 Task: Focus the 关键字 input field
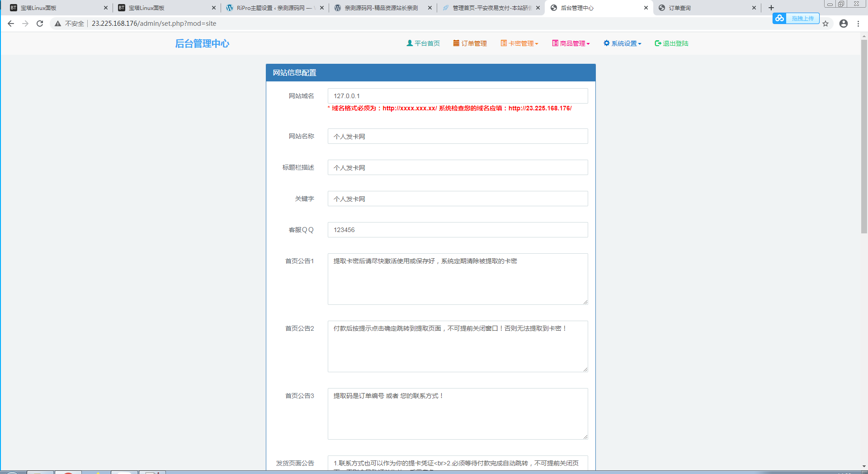tap(458, 199)
